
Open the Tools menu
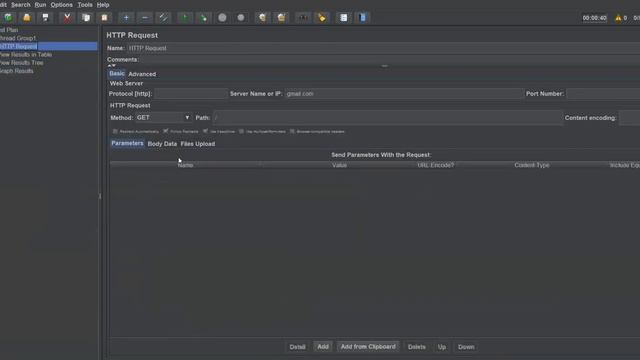click(x=85, y=5)
